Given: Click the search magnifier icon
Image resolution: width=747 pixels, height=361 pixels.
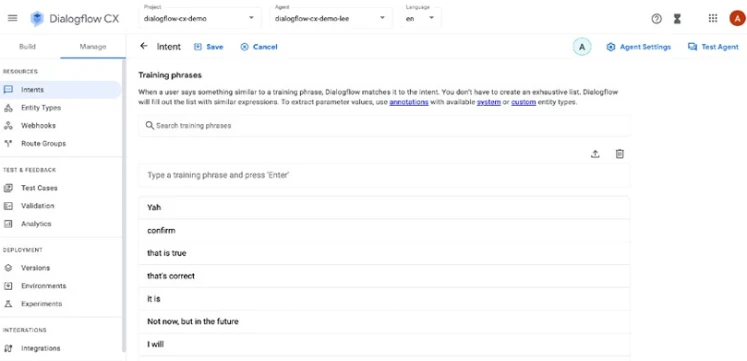Looking at the screenshot, I should coord(150,125).
